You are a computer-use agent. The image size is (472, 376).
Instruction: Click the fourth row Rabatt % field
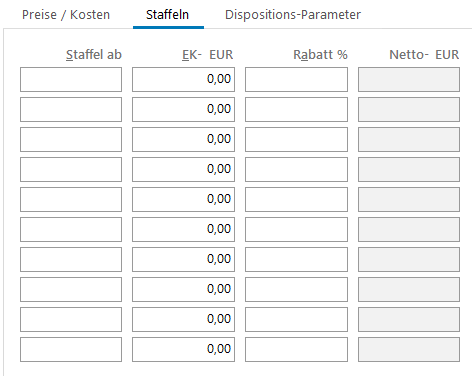296,169
